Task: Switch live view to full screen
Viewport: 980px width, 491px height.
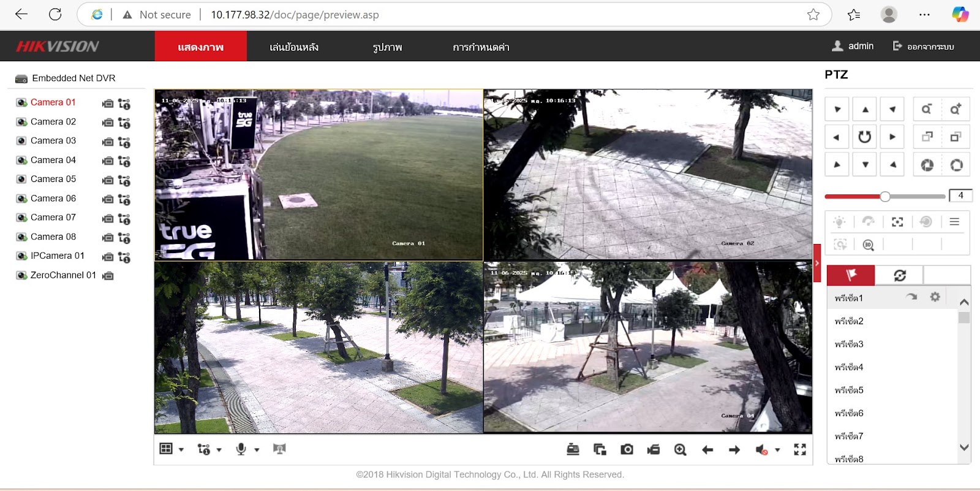Action: [800, 449]
